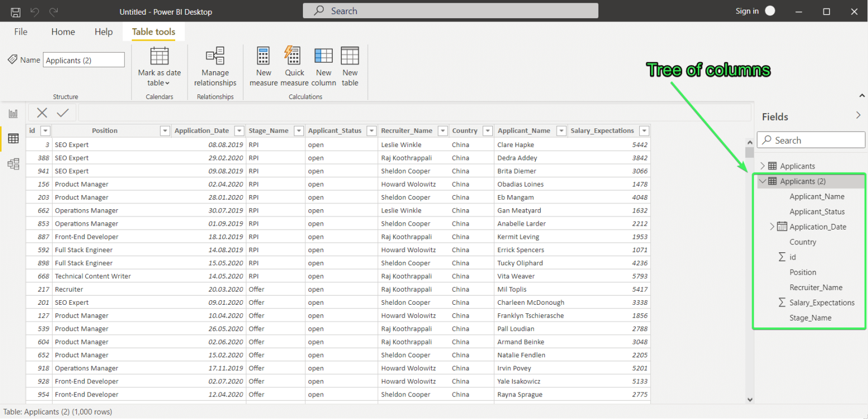
Task: Click Mark as date table
Action: tap(159, 64)
